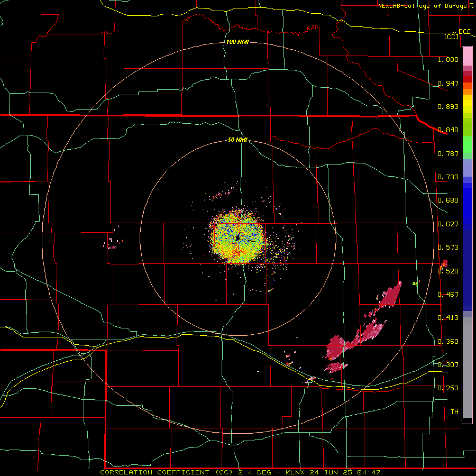Click the 0.733 legend value
Viewport: 476px width, 476px height.
coord(448,177)
